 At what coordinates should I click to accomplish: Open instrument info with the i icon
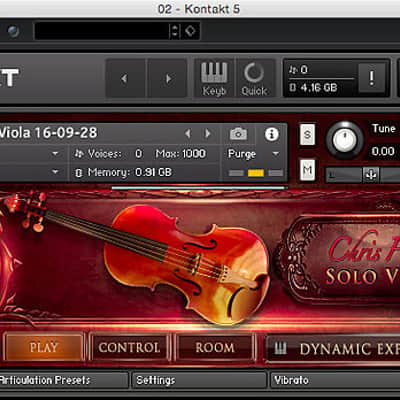click(x=272, y=134)
